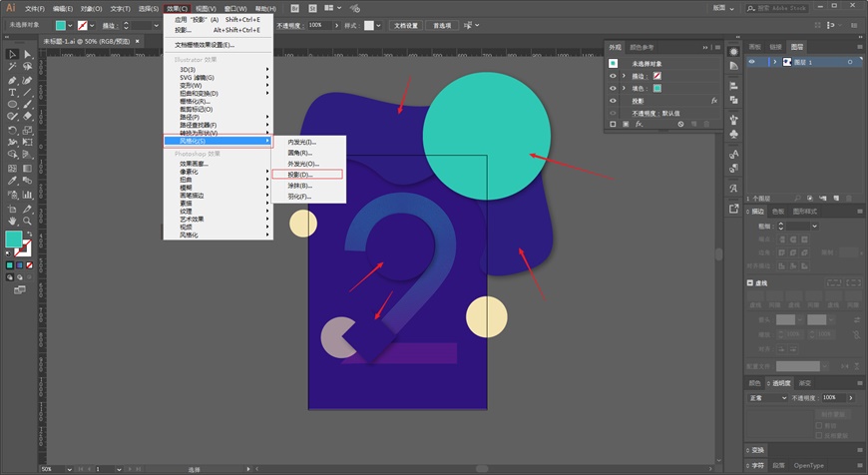Select the Lasso tool
The height and width of the screenshot is (475, 868).
tap(27, 67)
